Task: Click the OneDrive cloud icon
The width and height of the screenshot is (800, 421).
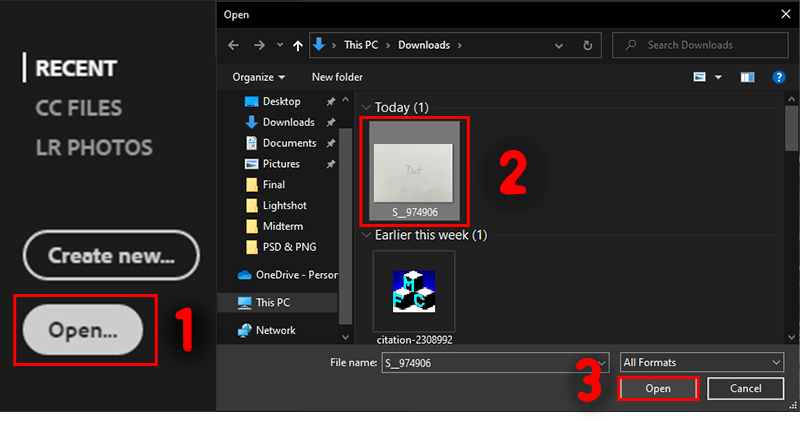Action: coord(244,276)
